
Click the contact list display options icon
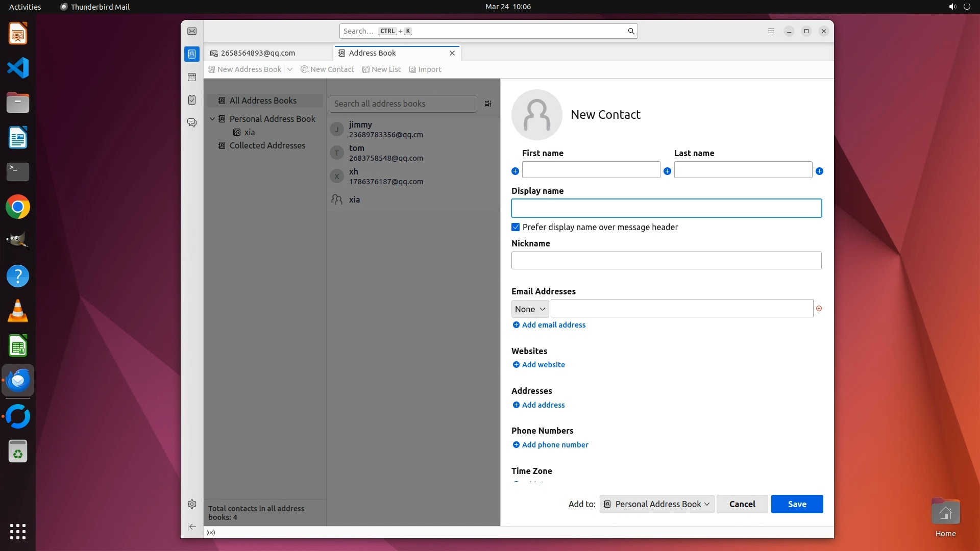tap(488, 104)
